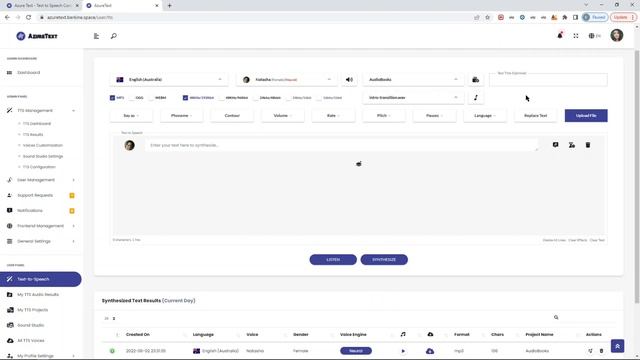The width and height of the screenshot is (640, 360).
Task: Open the effects Language dropdown
Action: tap(485, 116)
